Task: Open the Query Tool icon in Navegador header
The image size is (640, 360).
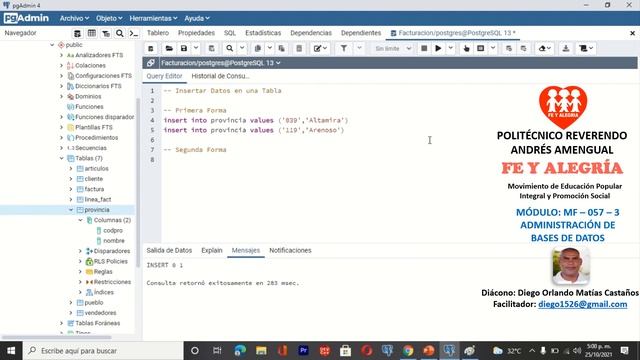Action: coord(77,33)
